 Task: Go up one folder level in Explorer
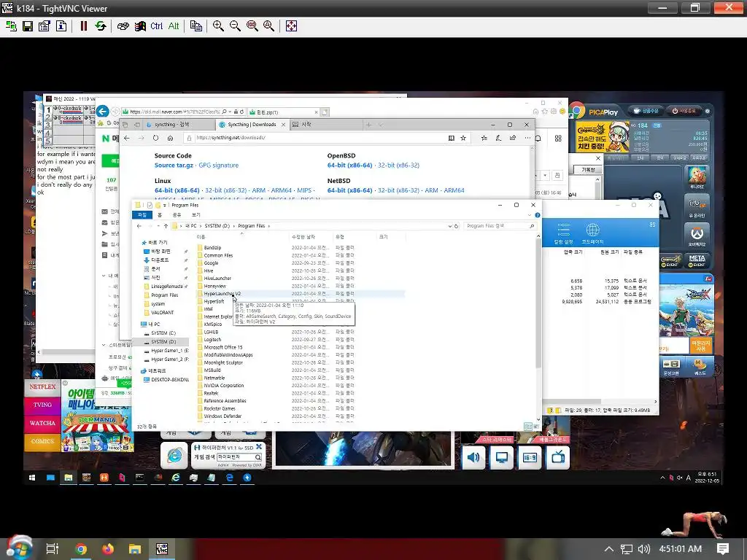(x=166, y=226)
